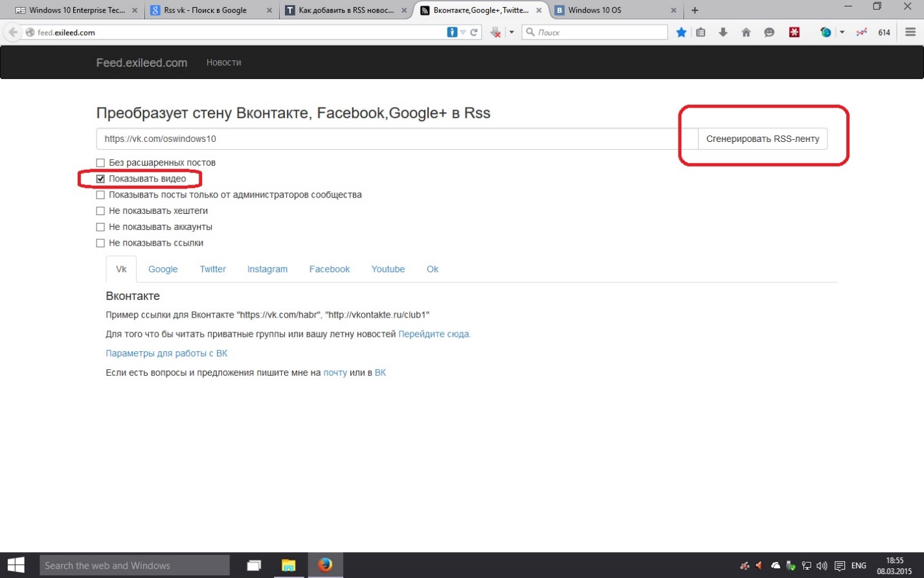This screenshot has height=578, width=924.
Task: Open the dropdown arrow beside the blue info icon
Action: [x=462, y=32]
